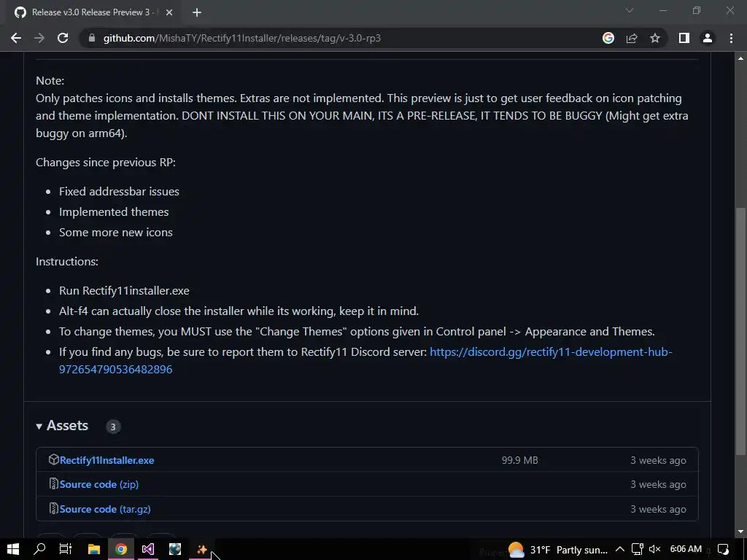Open the network status tray icon
Image resolution: width=747 pixels, height=560 pixels.
pos(638,550)
